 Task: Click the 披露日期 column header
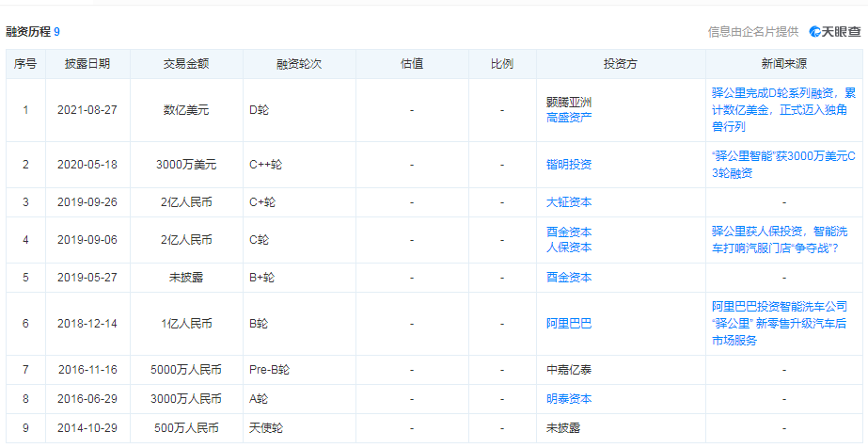click(x=87, y=64)
